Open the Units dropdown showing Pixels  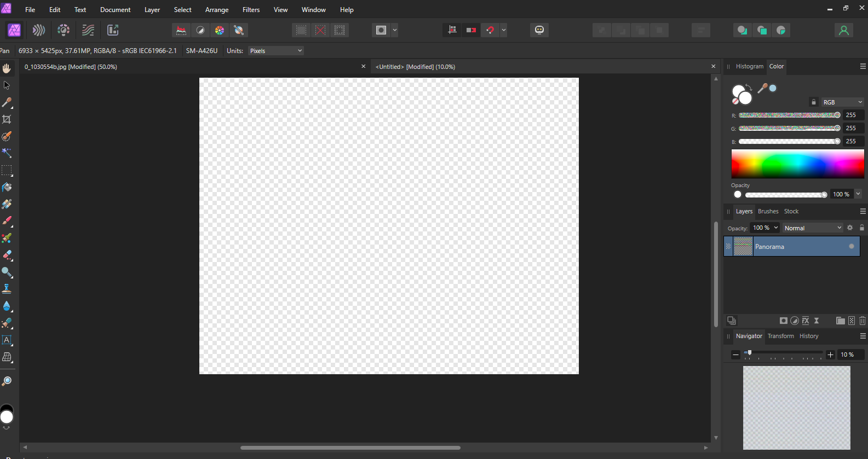276,51
